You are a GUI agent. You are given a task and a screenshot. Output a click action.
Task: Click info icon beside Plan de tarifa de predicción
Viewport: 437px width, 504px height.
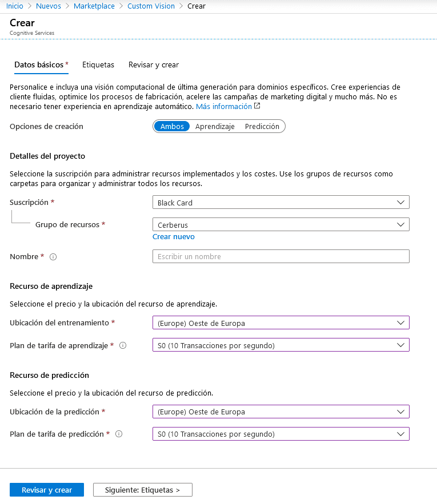tap(119, 434)
